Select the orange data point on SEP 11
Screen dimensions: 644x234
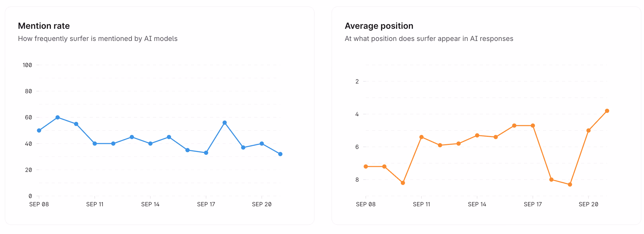pyautogui.click(x=421, y=137)
